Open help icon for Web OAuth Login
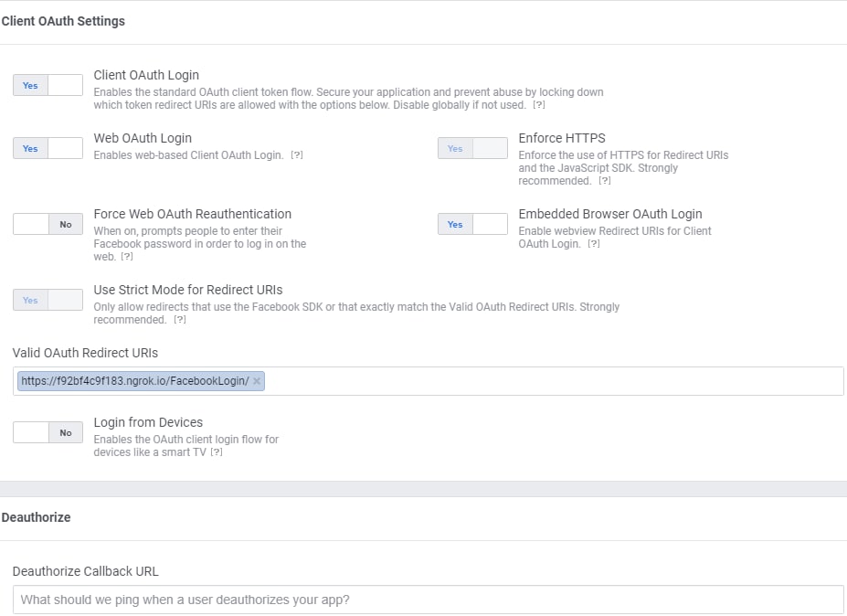Viewport: 847px width, 616px height. (x=297, y=155)
